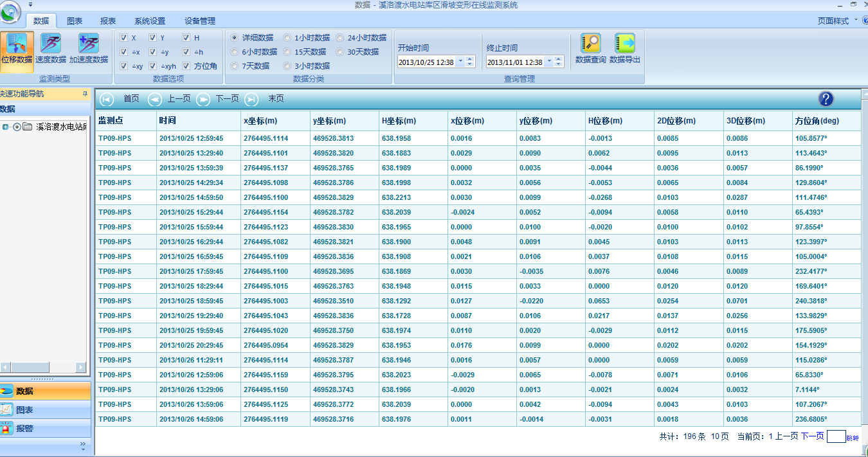Click the 开始时间 spinner control
Viewport: 868px width, 457px height.
(470, 62)
